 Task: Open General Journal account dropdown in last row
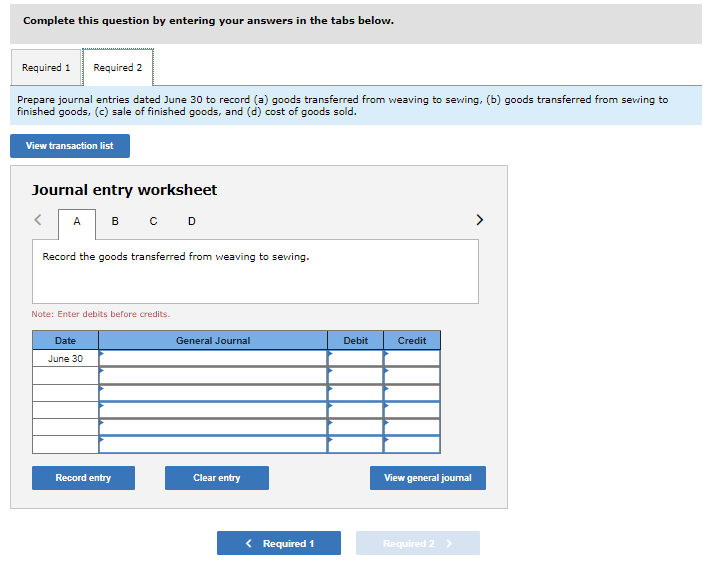click(213, 444)
